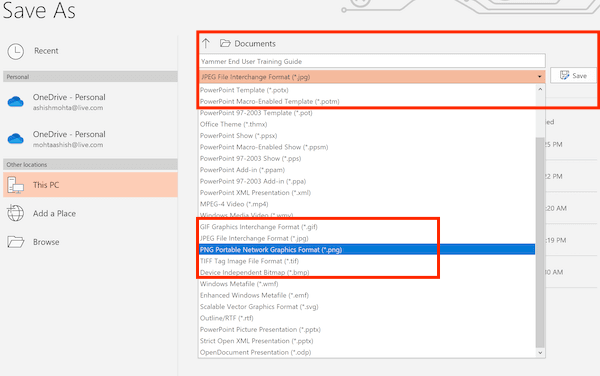Open the file type dropdown arrow

(540, 77)
